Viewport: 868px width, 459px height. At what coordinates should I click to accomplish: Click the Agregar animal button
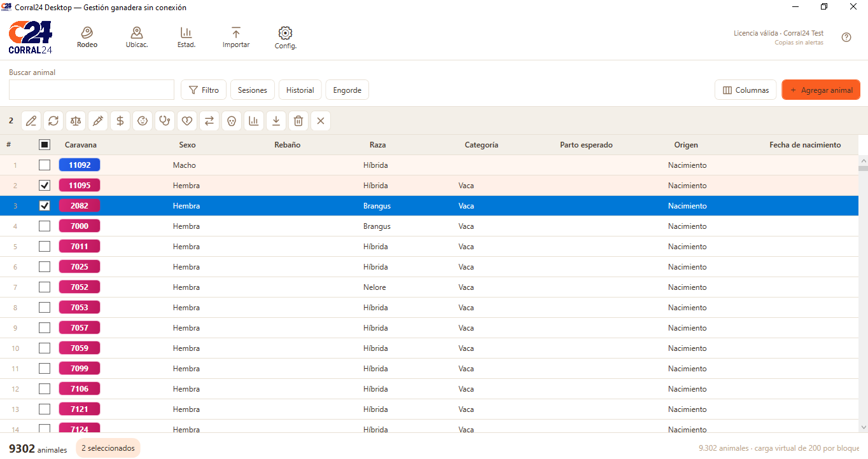821,90
